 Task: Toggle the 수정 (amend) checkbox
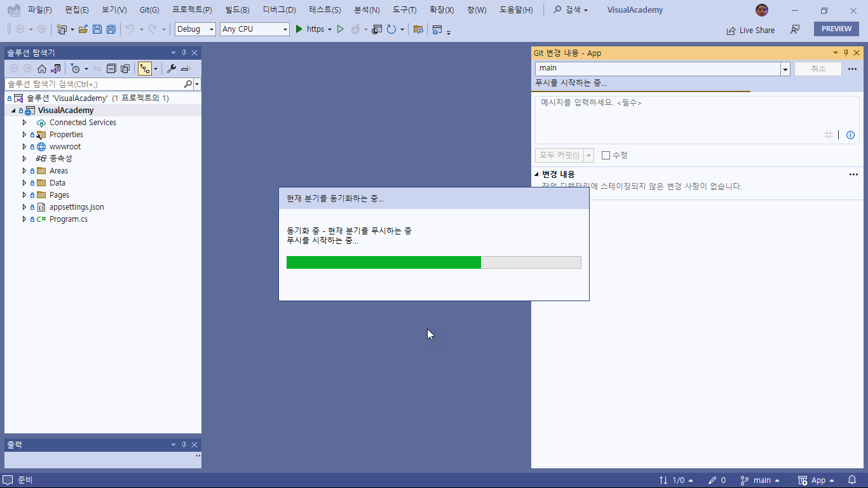tap(606, 155)
